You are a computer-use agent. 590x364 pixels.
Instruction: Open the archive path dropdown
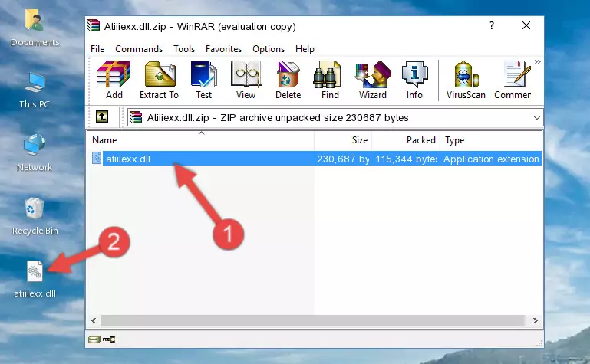(536, 117)
